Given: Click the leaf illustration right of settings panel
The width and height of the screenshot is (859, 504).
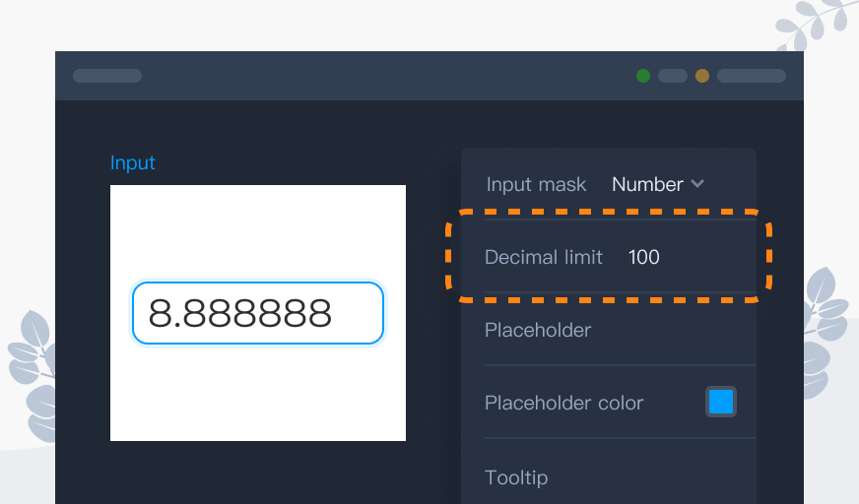Looking at the screenshot, I should (824, 330).
